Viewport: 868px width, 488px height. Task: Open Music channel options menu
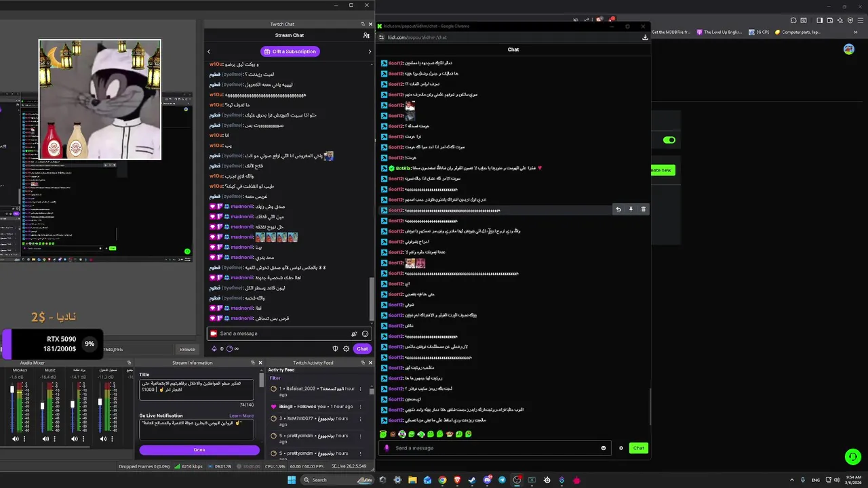pos(54,439)
